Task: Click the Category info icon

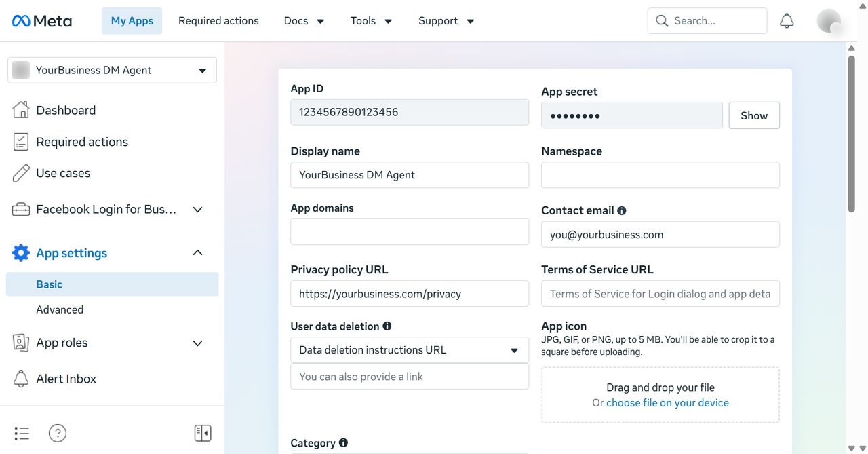Action: pyautogui.click(x=343, y=443)
